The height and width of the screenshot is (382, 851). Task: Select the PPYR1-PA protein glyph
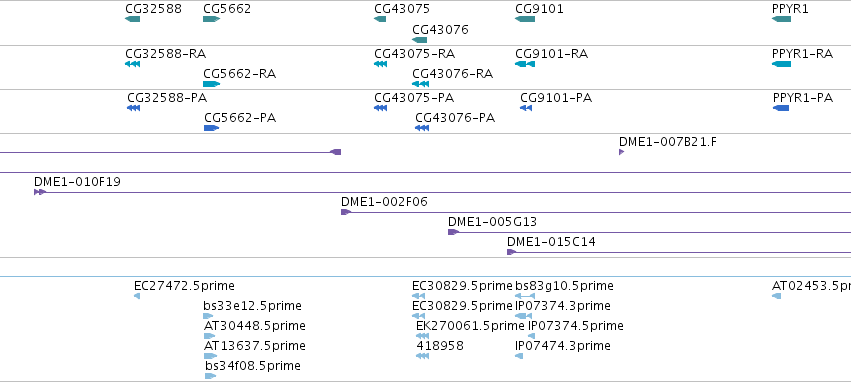pos(781,108)
